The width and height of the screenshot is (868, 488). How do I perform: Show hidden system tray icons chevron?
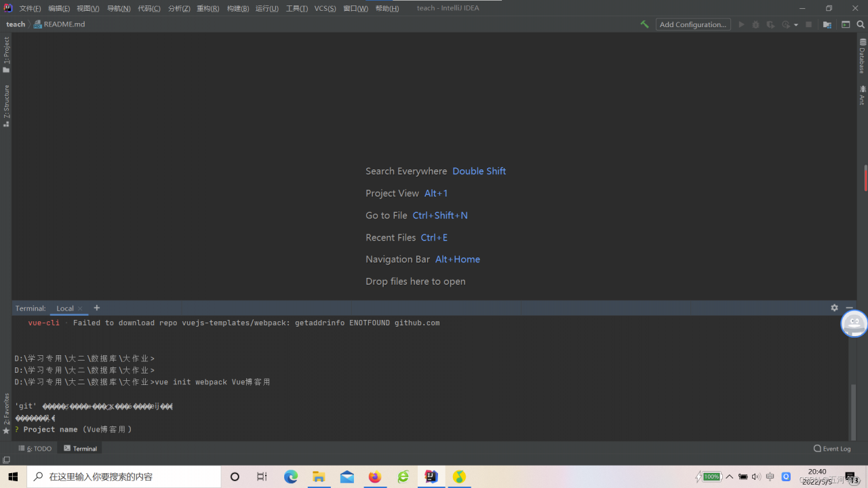[730, 476]
